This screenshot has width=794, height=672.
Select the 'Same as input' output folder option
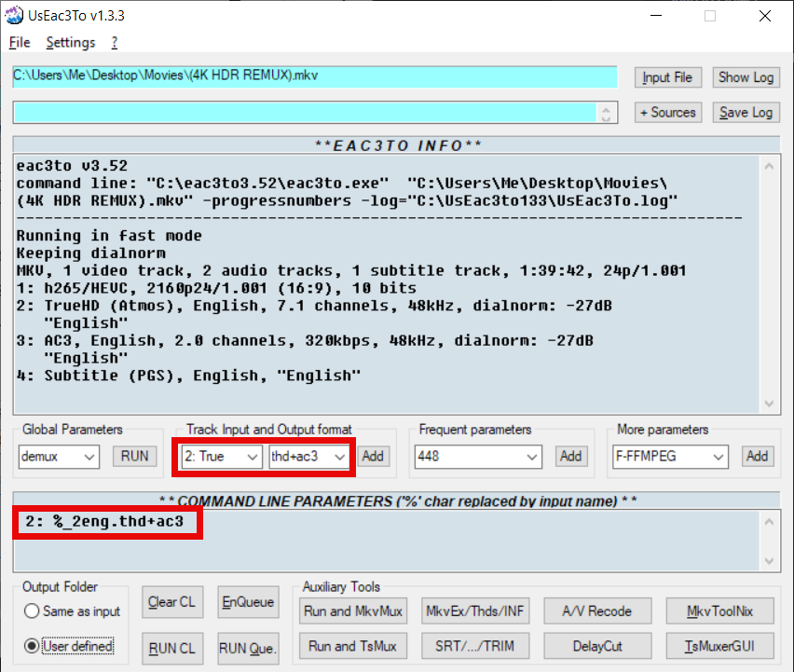(x=72, y=611)
